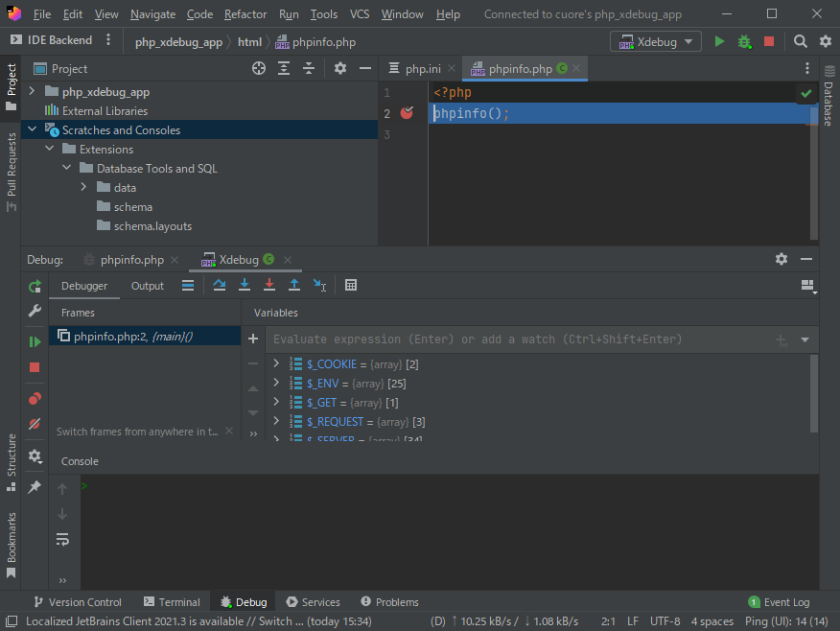Open the Refactor menu
The height and width of the screenshot is (631, 840).
coord(245,14)
